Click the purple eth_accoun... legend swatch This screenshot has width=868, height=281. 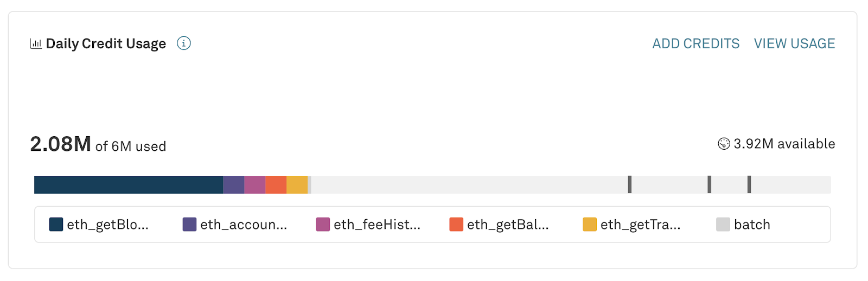189,225
